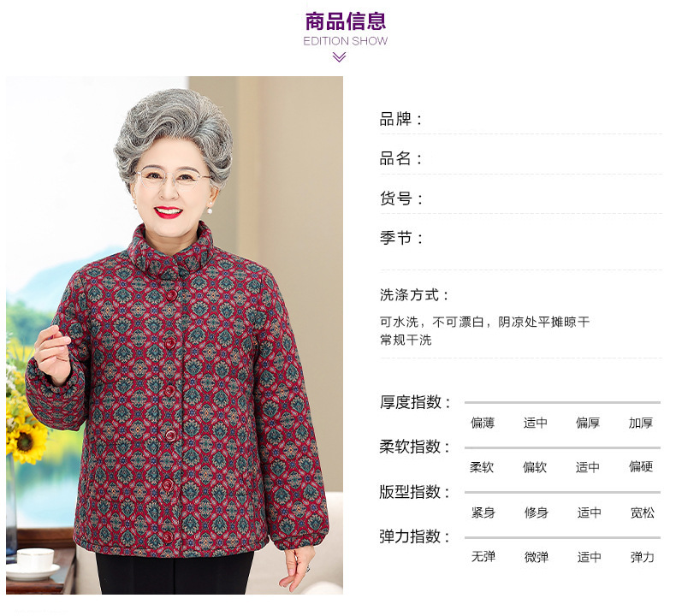The height and width of the screenshot is (616, 676).
Task: Click the 商品信息 heading
Action: [346, 21]
